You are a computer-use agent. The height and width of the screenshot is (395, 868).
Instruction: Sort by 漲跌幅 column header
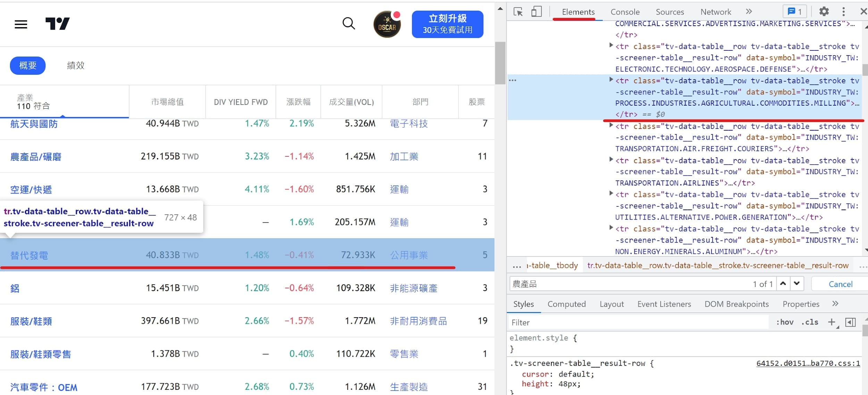298,102
